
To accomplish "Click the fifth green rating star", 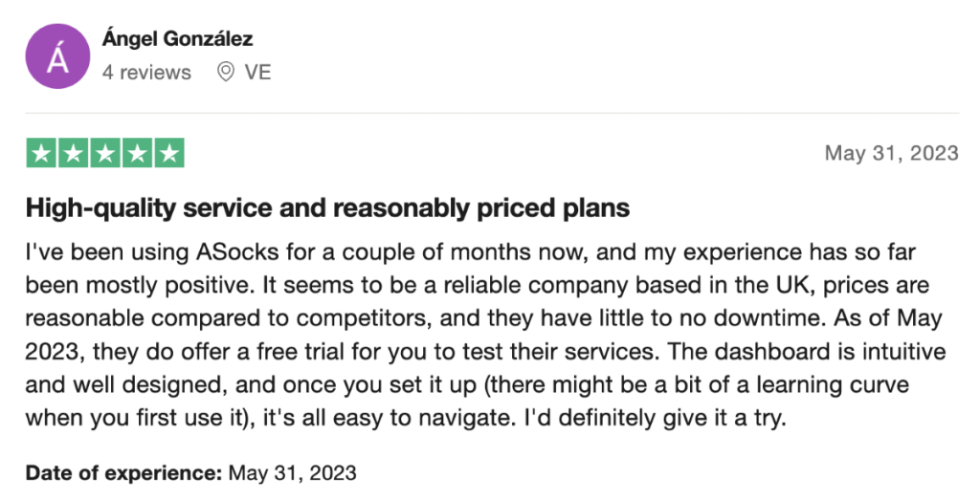I will pos(168,153).
